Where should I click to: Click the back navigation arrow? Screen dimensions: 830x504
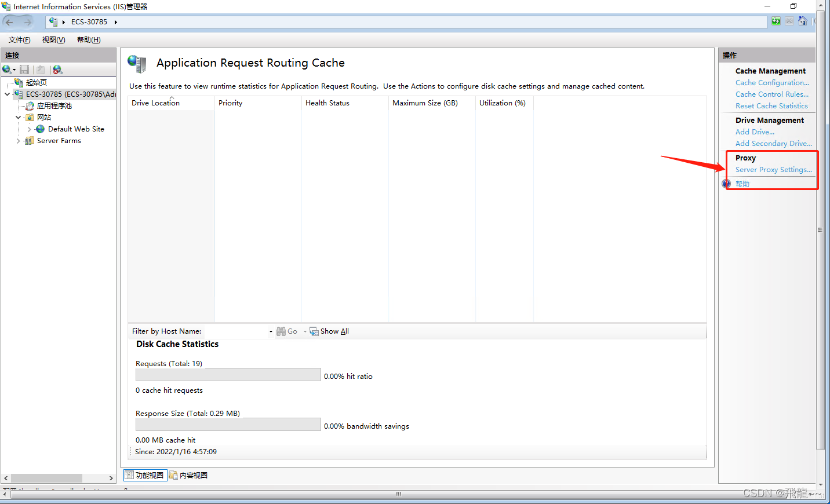(x=9, y=22)
